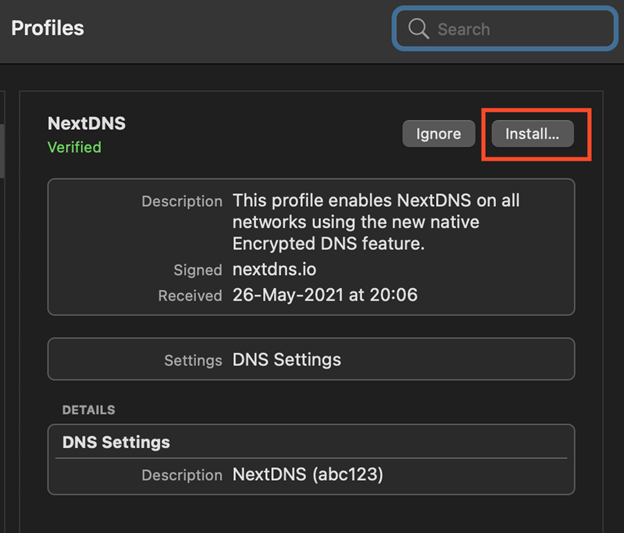Click the Received field label
The height and width of the screenshot is (533, 624).
190,296
